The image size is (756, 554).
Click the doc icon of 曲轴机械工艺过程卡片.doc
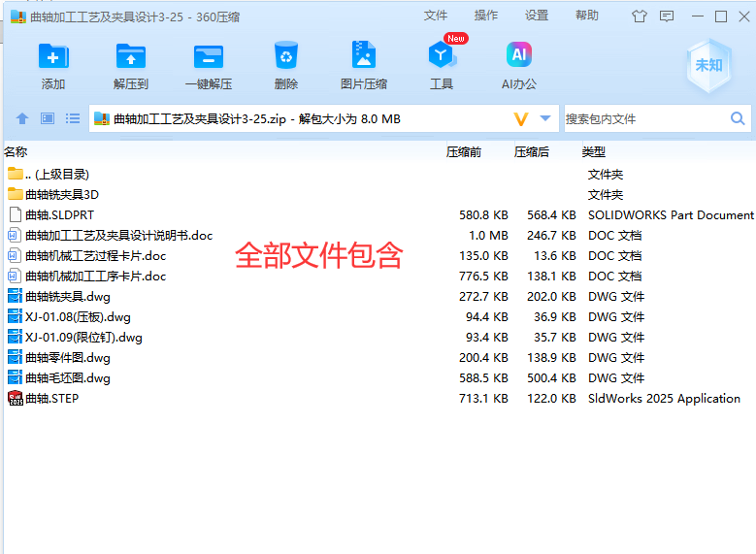click(x=15, y=255)
